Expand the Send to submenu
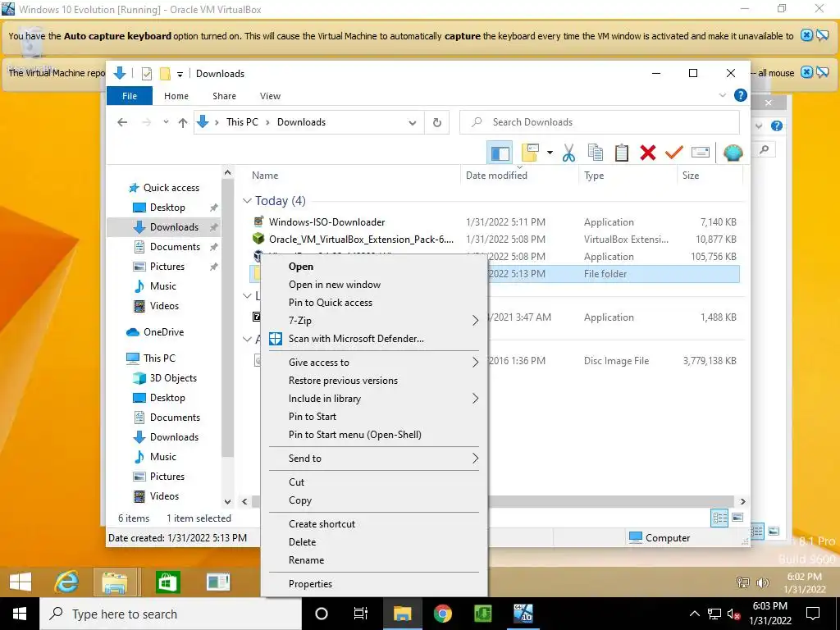This screenshot has width=840, height=630. click(x=475, y=458)
